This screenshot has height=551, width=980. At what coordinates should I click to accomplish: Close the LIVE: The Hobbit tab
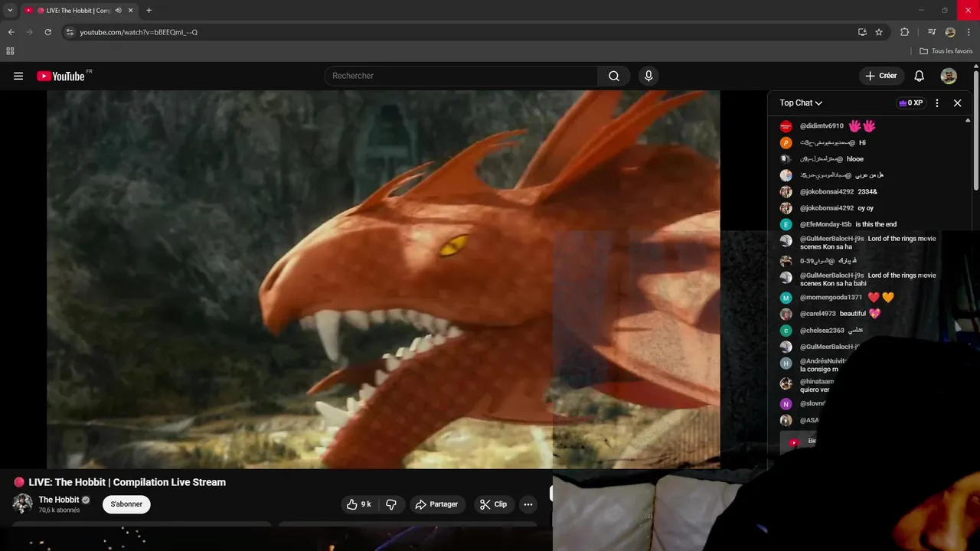click(131, 11)
